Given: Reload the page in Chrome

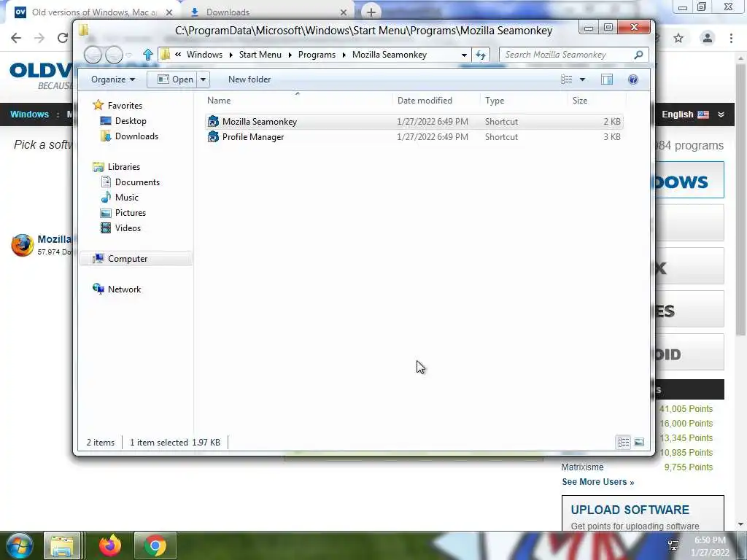Looking at the screenshot, I should tap(63, 38).
